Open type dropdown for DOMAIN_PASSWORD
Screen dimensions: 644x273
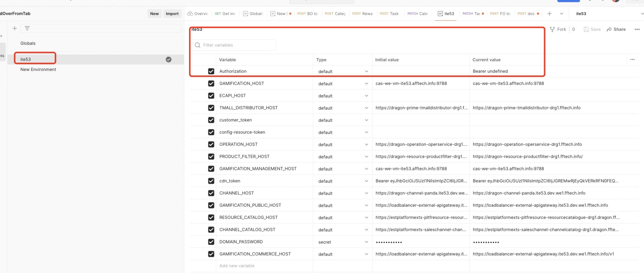tap(366, 242)
